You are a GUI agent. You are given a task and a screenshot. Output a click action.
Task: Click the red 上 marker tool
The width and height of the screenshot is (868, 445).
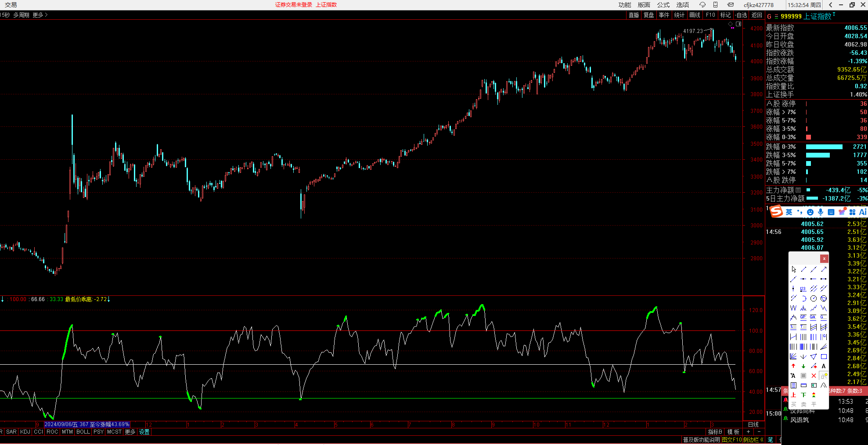pyautogui.click(x=793, y=395)
